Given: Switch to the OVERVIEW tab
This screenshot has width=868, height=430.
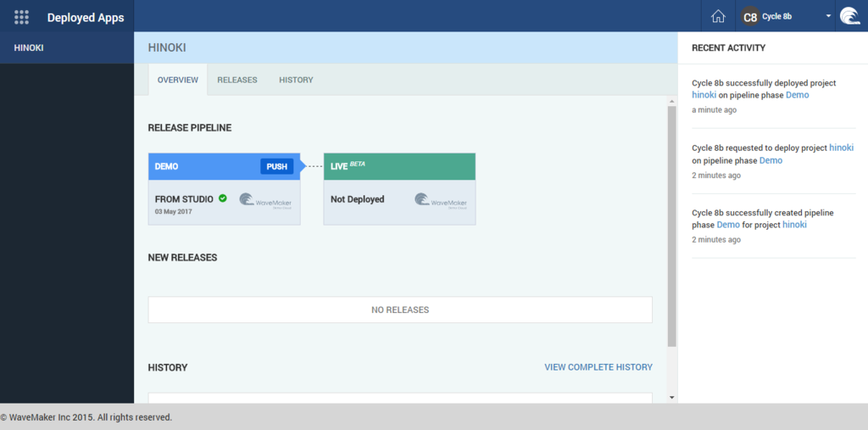Looking at the screenshot, I should (x=178, y=80).
